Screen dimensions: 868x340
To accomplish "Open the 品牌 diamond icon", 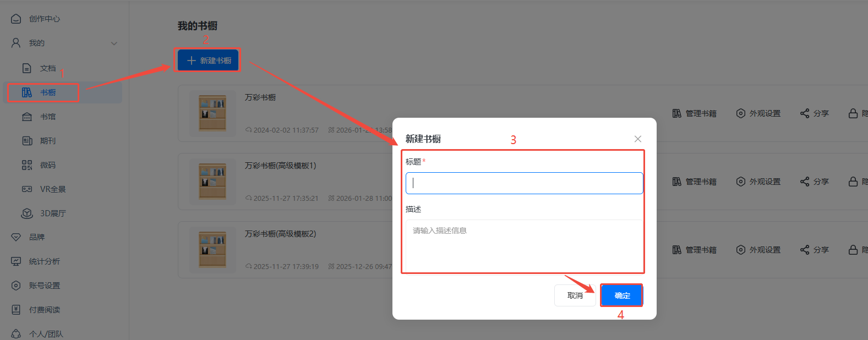I will pos(16,237).
